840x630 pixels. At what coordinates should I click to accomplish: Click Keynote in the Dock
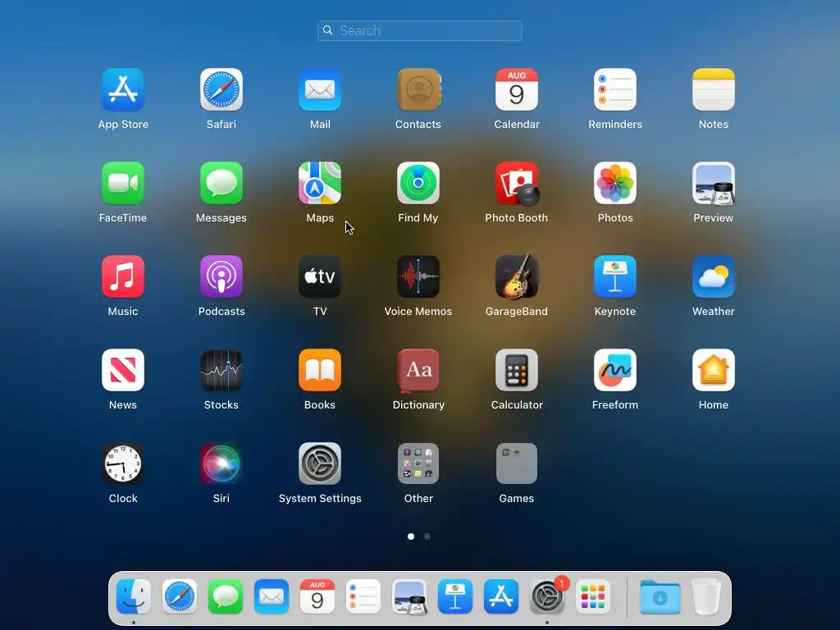coord(455,596)
